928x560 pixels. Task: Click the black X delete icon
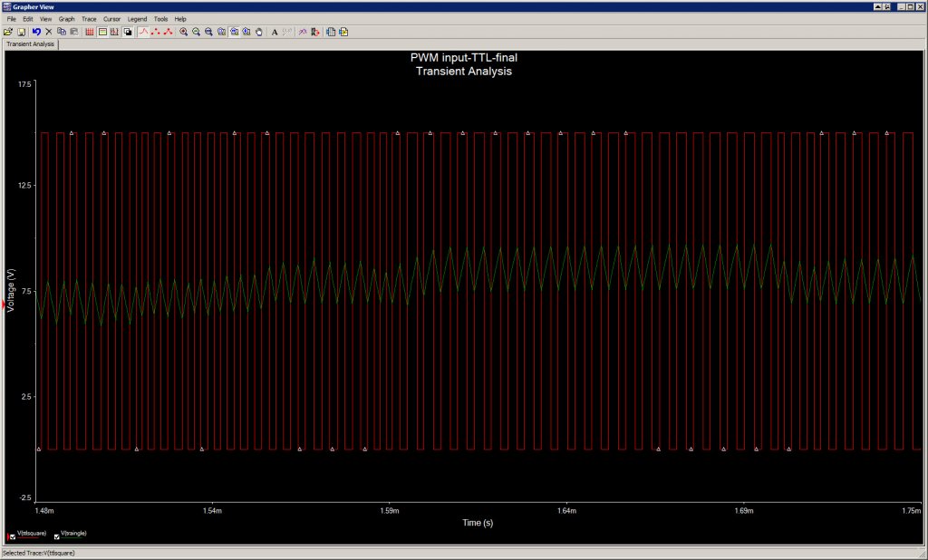[x=49, y=32]
